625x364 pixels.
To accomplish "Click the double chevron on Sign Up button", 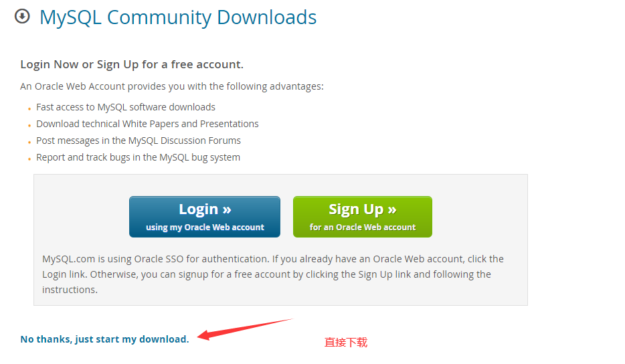I will tap(392, 209).
